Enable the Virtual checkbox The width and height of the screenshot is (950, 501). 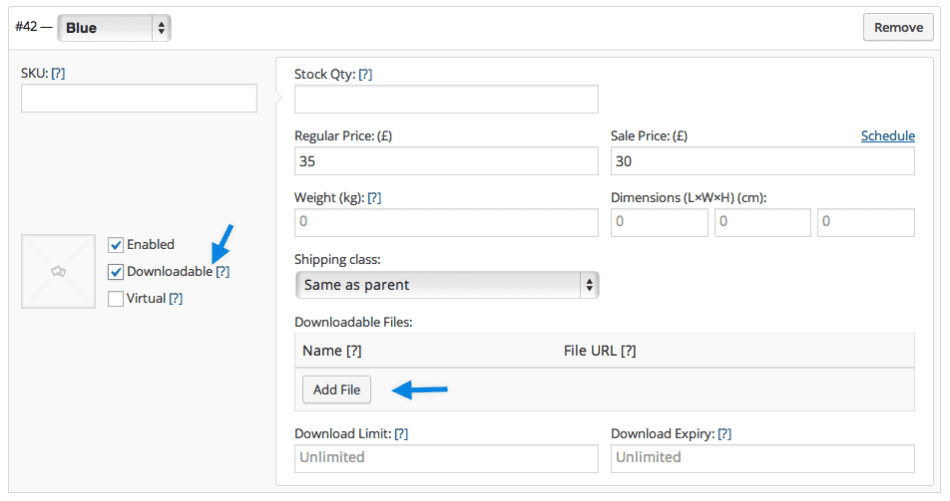tap(116, 299)
